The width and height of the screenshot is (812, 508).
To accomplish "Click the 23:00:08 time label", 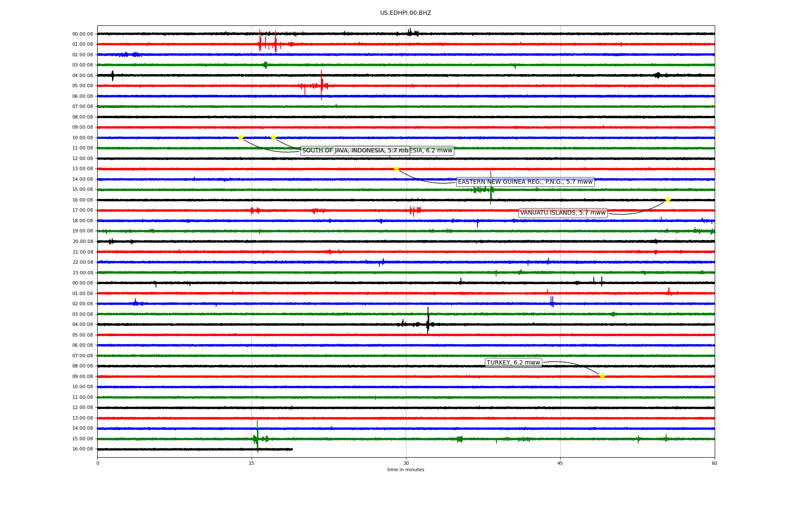I will (x=82, y=273).
